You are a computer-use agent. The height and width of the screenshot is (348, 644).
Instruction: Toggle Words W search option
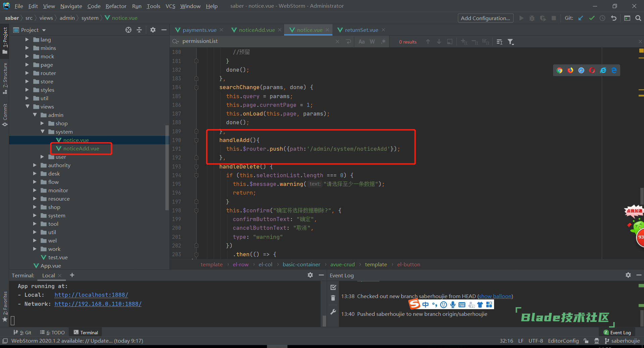click(372, 42)
